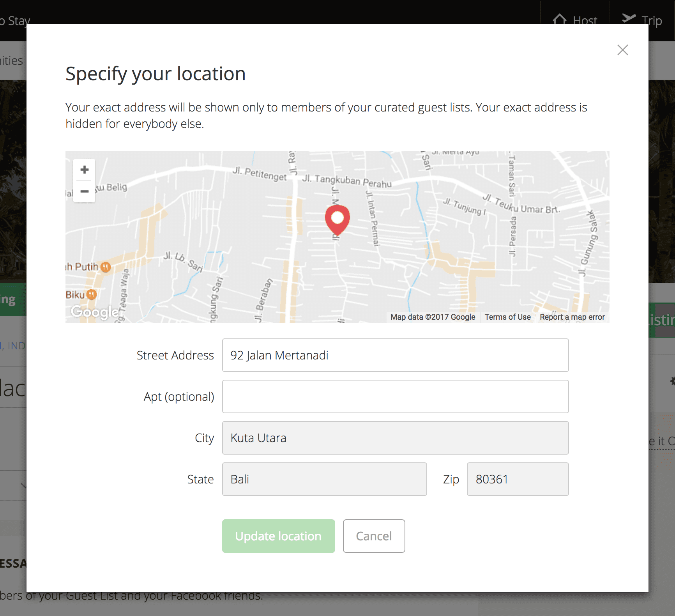Click Report a map error link
This screenshot has width=675, height=616.
[x=572, y=317]
